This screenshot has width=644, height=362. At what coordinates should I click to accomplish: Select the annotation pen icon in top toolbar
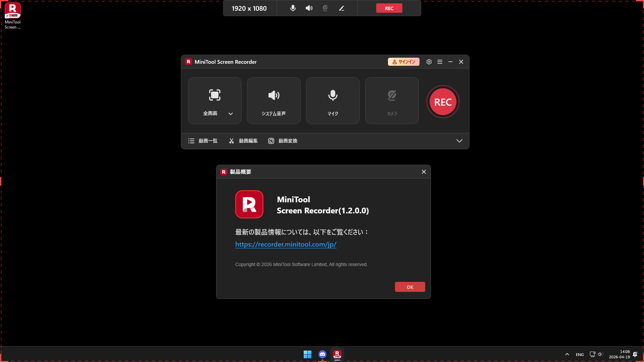coord(341,8)
